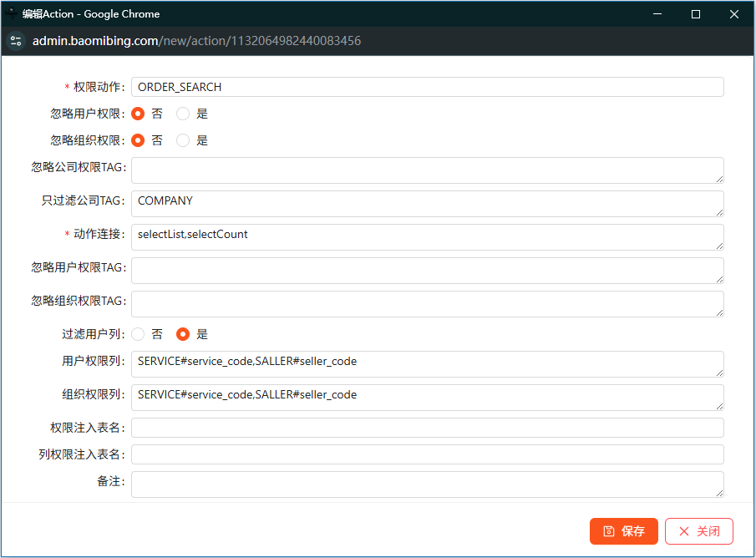The image size is (756, 558).
Task: Maximize the Chrome window
Action: [x=695, y=14]
